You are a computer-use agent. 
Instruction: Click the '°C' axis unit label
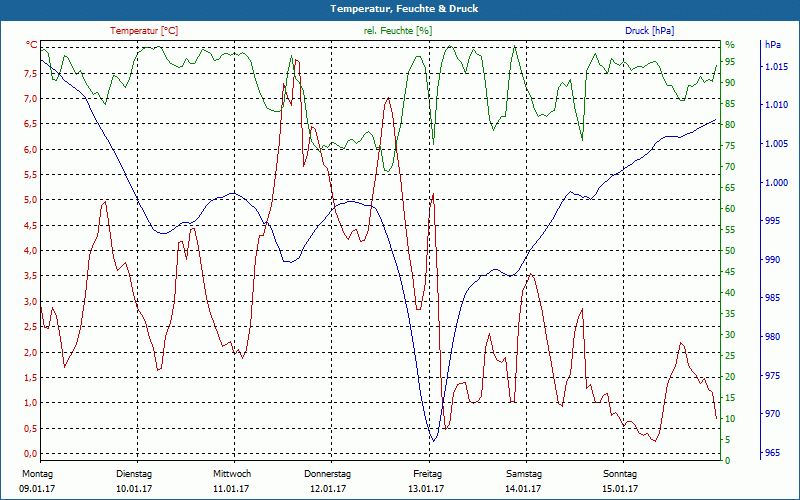[x=32, y=45]
